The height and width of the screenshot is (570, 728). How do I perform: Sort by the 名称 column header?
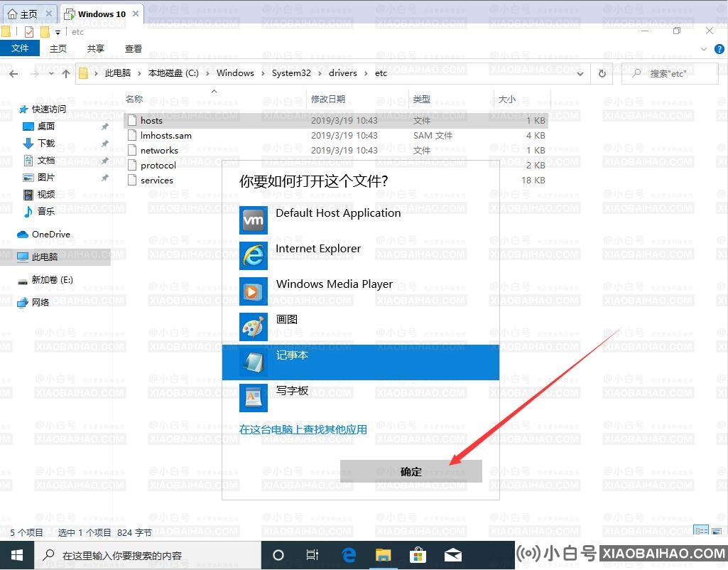click(x=134, y=99)
